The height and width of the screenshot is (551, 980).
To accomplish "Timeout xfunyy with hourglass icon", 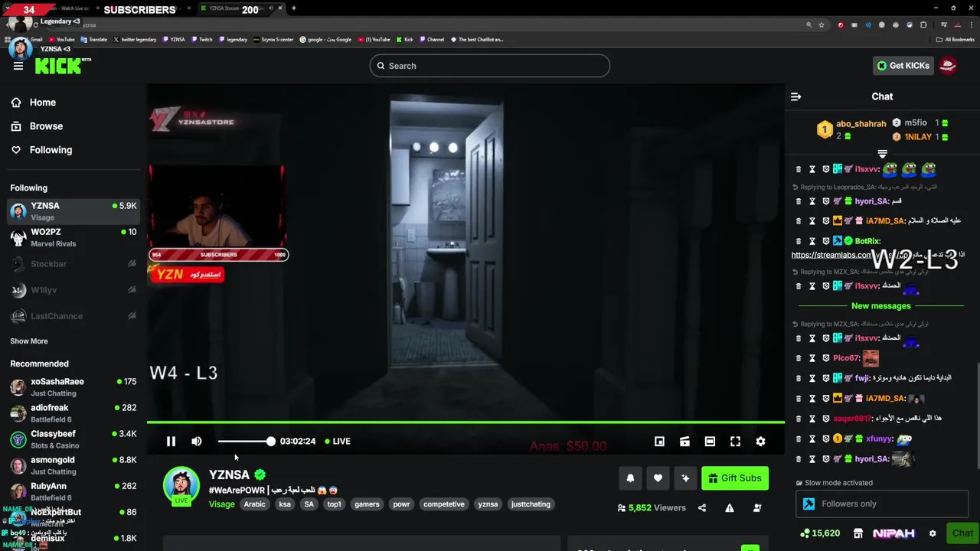I will 812,439.
